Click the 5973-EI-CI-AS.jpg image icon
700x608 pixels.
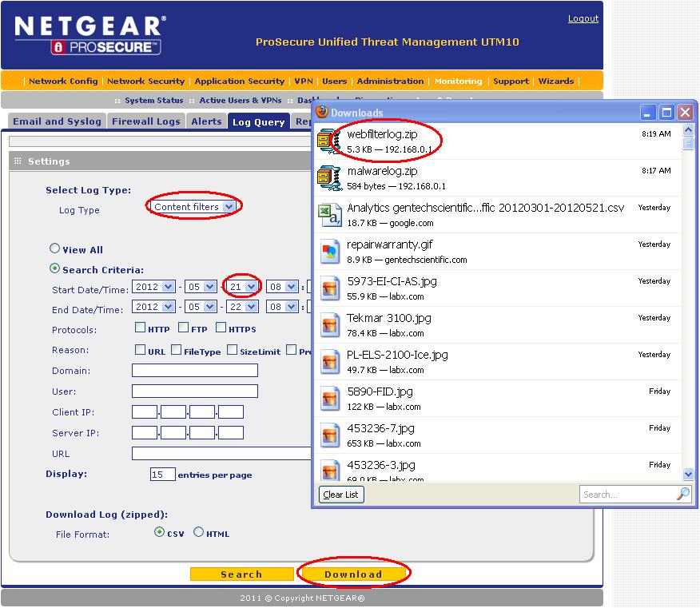coord(329,287)
